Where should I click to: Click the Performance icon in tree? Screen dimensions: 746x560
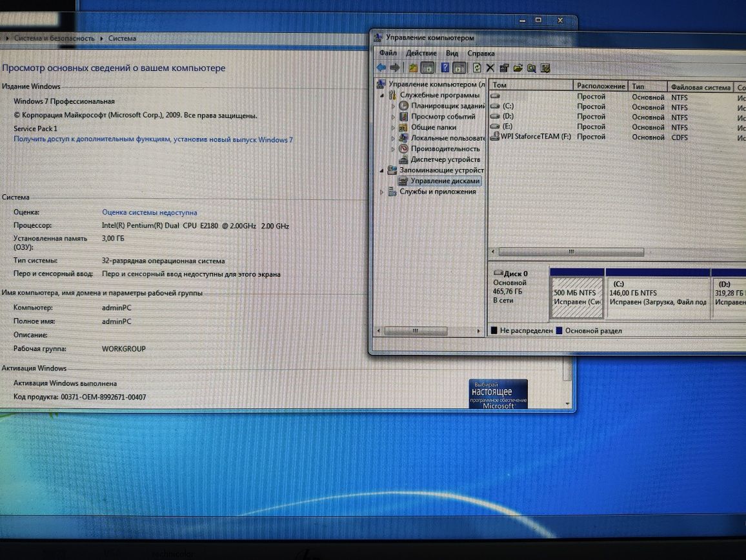coord(403,148)
